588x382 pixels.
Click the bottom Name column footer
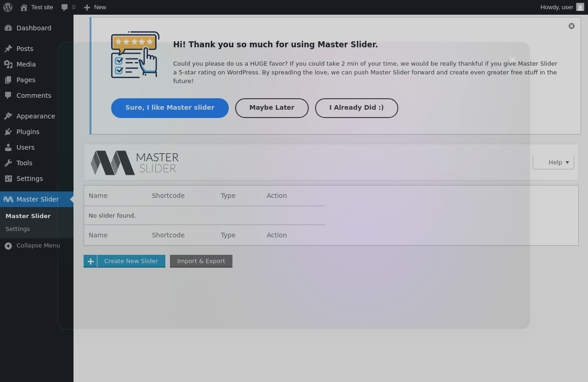point(98,235)
